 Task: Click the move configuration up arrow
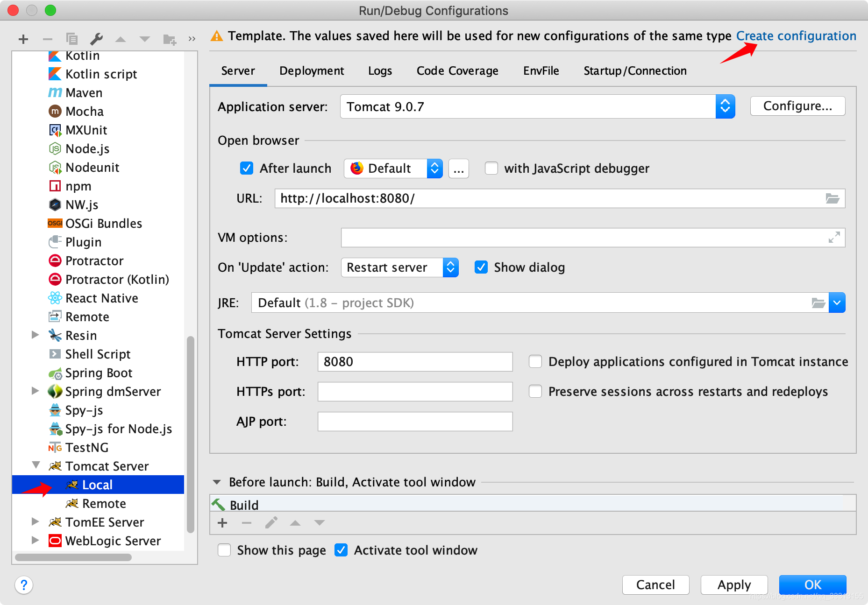121,39
